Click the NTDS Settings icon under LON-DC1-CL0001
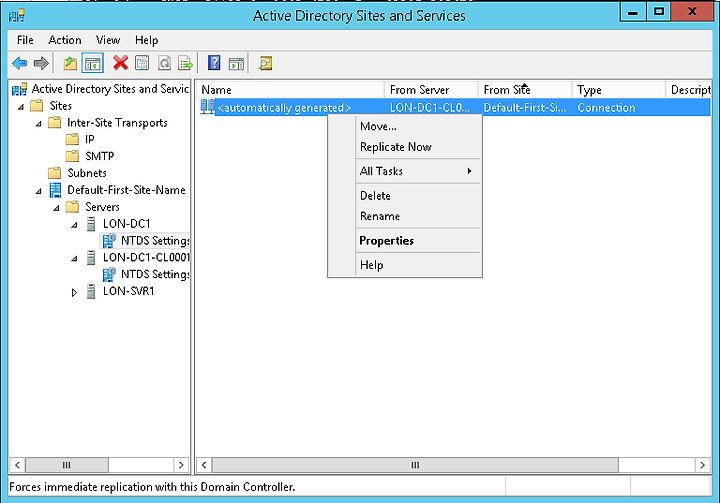 click(x=109, y=274)
